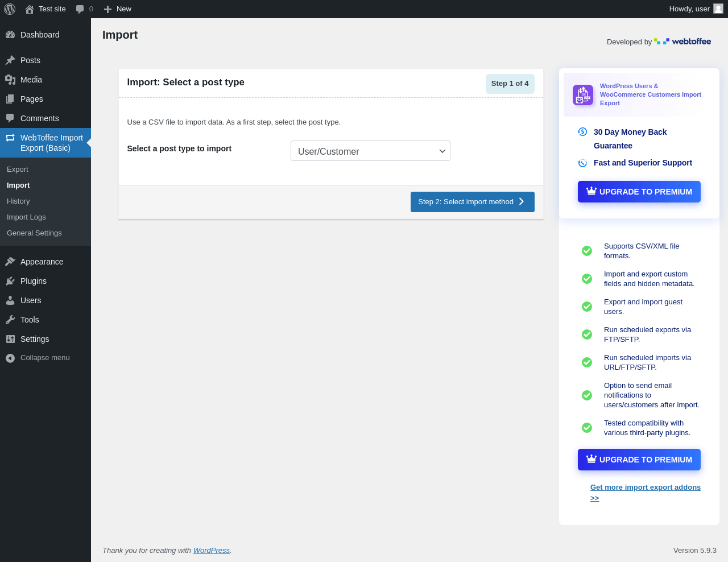This screenshot has height=562, width=728.
Task: Click the Plugins plug icon
Action: pyautogui.click(x=10, y=281)
